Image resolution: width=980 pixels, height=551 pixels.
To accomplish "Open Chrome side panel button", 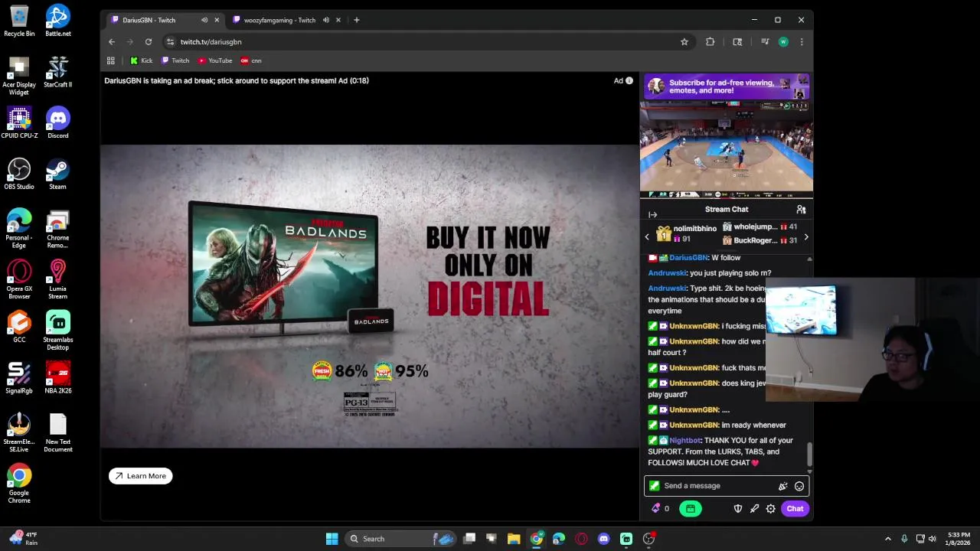I will click(x=737, y=42).
